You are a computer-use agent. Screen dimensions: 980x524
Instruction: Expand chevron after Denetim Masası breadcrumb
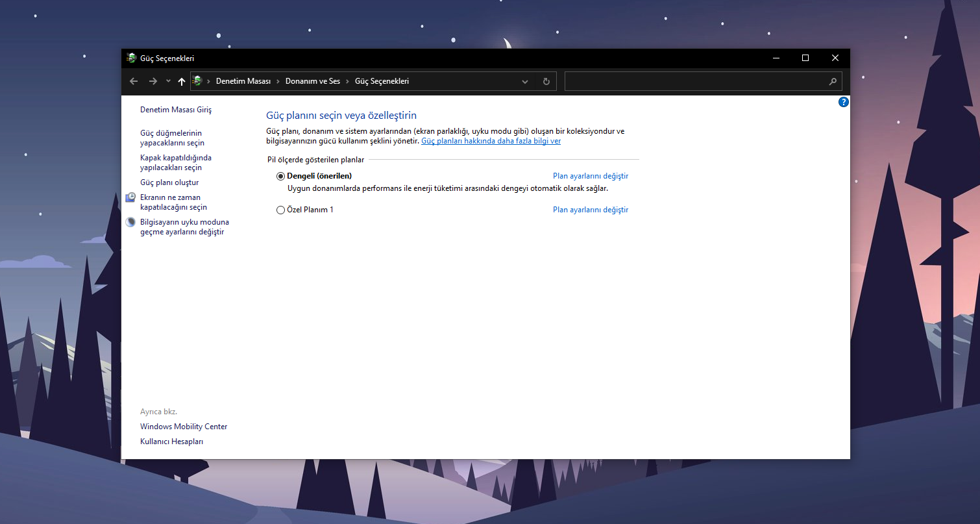(278, 81)
